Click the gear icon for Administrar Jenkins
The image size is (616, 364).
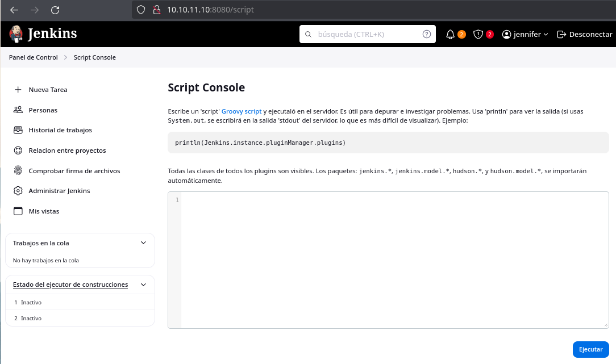[x=18, y=191]
